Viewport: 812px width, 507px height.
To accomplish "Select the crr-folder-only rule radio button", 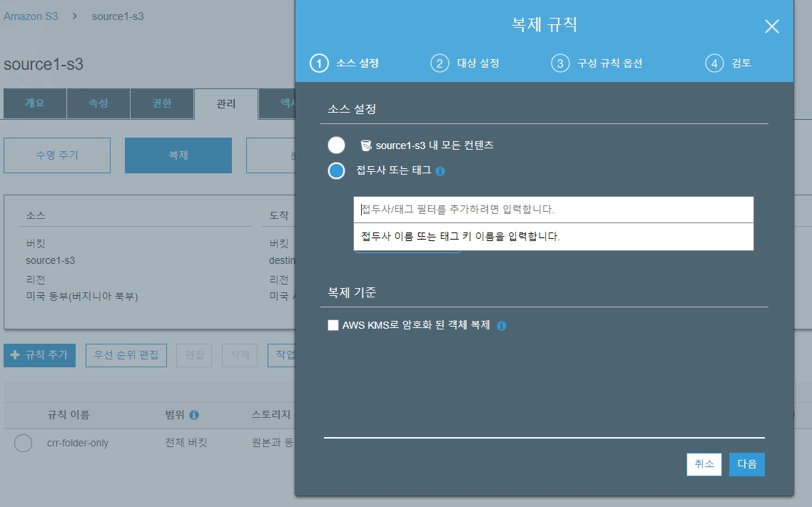I will point(24,443).
